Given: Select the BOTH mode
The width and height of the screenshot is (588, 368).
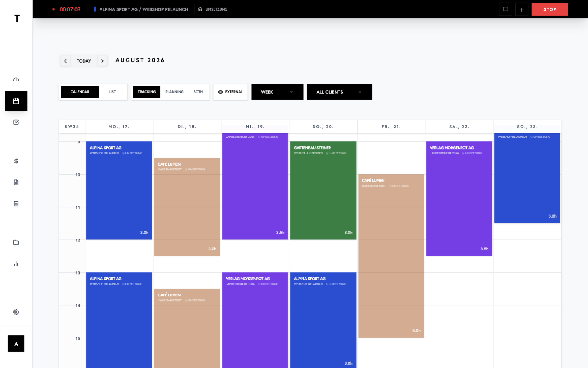Looking at the screenshot, I should [x=198, y=92].
